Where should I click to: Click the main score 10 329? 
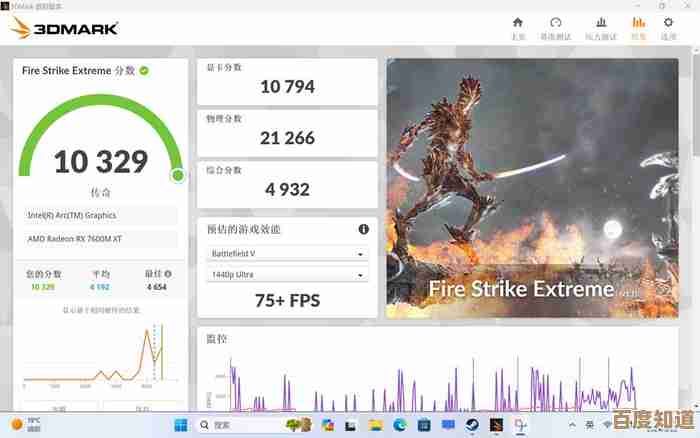click(101, 162)
